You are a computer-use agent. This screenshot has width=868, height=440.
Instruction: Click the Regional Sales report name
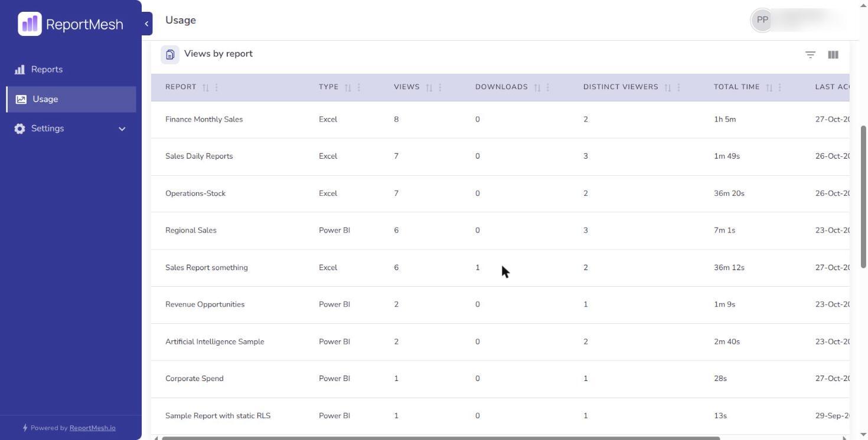click(x=191, y=231)
